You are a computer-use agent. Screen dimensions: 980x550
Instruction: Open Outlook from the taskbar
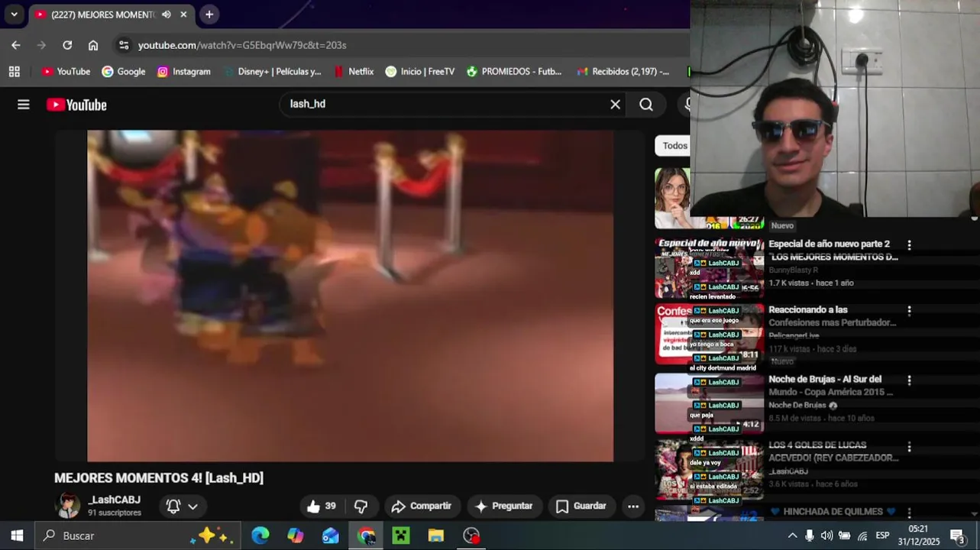(331, 535)
